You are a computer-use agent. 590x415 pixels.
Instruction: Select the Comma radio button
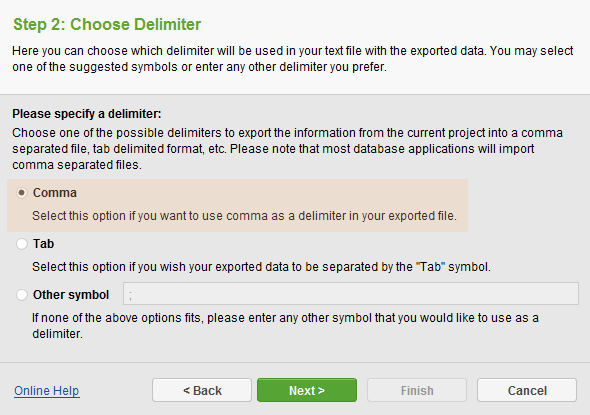(22, 193)
